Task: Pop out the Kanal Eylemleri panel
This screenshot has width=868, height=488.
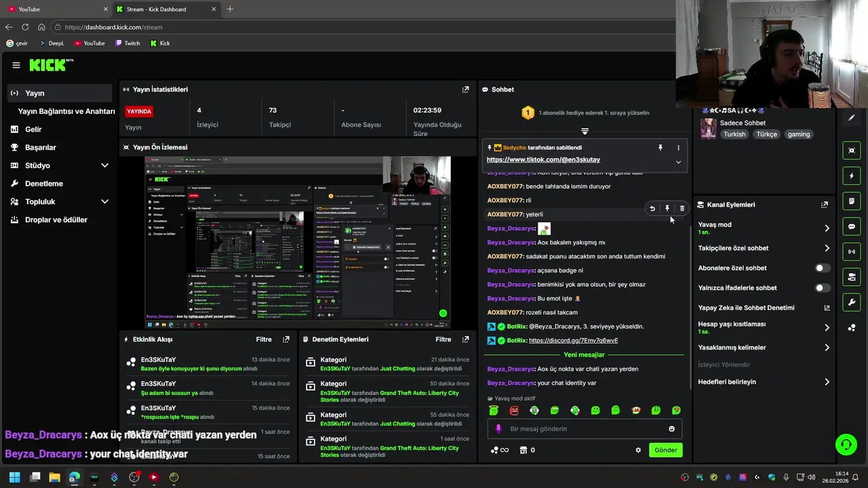Action: (x=825, y=205)
